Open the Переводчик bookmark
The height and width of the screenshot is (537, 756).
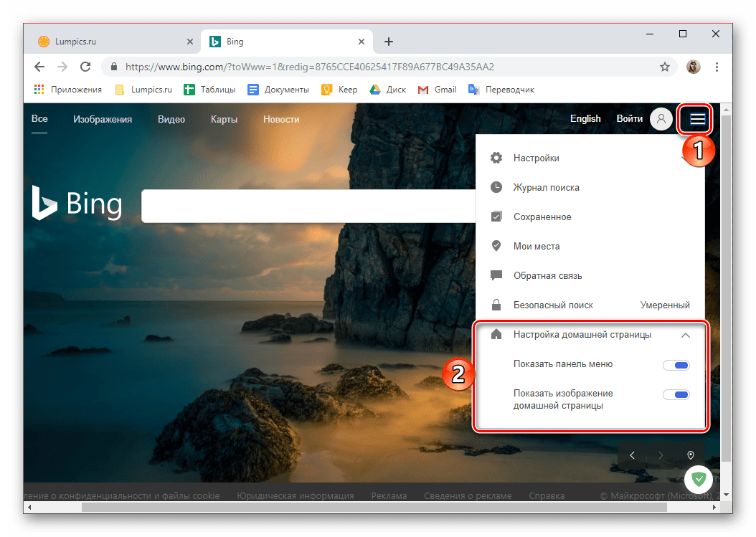click(x=501, y=90)
